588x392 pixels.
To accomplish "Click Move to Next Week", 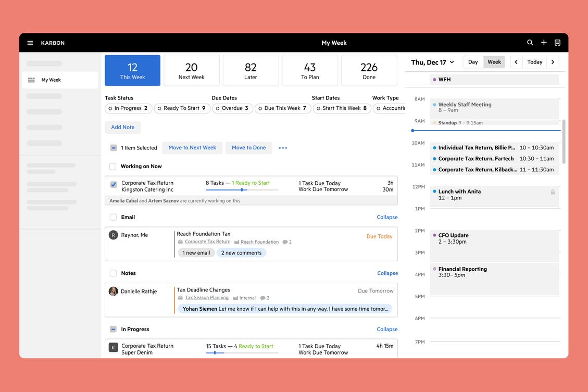I will pyautogui.click(x=192, y=148).
